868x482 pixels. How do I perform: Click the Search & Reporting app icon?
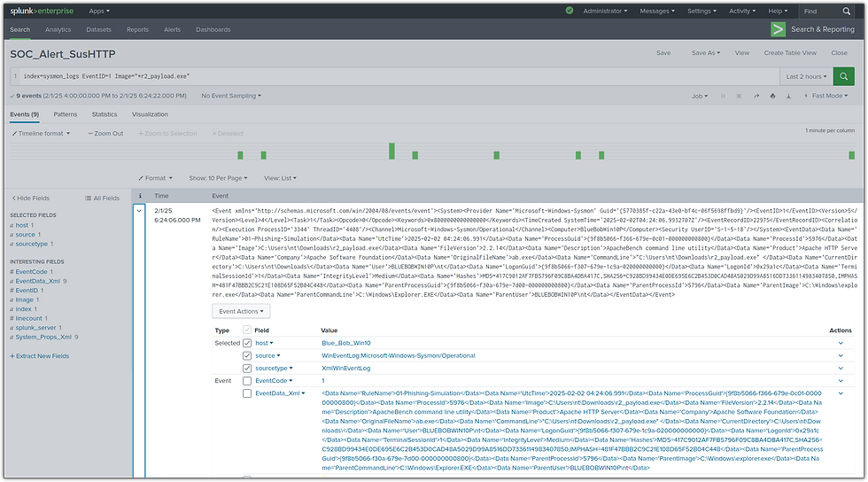click(778, 29)
